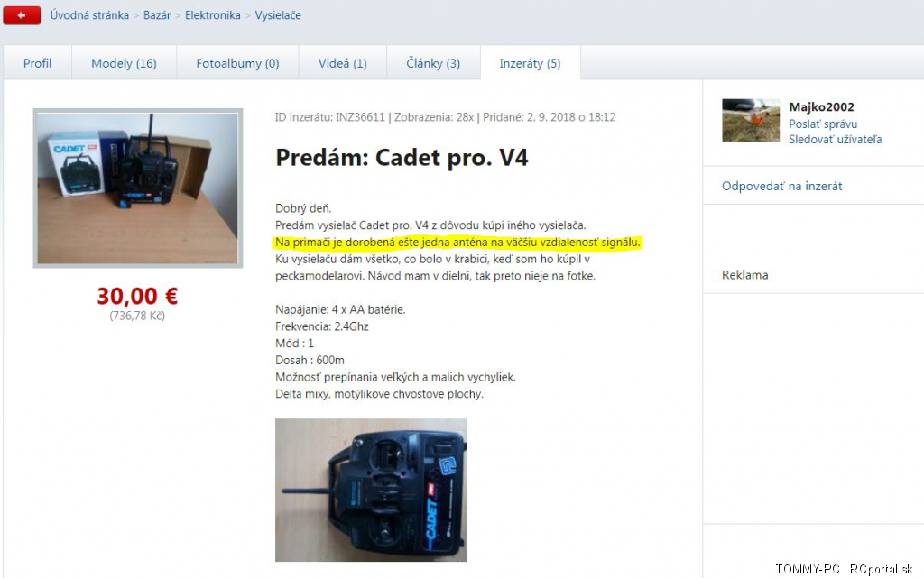Image resolution: width=924 pixels, height=578 pixels.
Task: Click the red back arrow button
Action: click(22, 15)
